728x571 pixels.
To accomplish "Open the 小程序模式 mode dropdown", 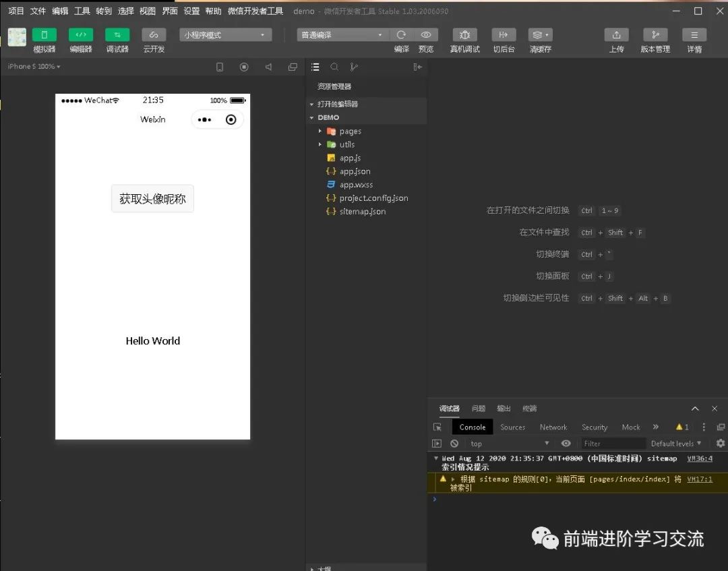I will click(x=226, y=35).
